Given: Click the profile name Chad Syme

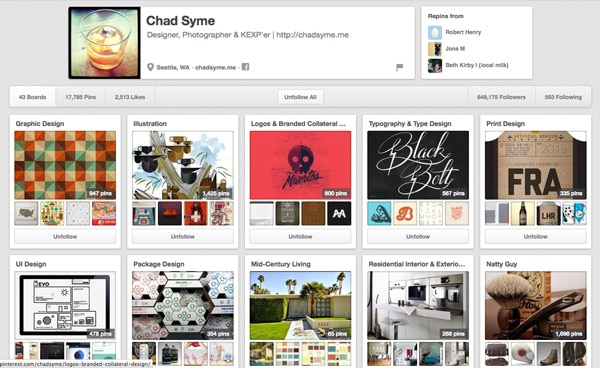Looking at the screenshot, I should pyautogui.click(x=180, y=21).
